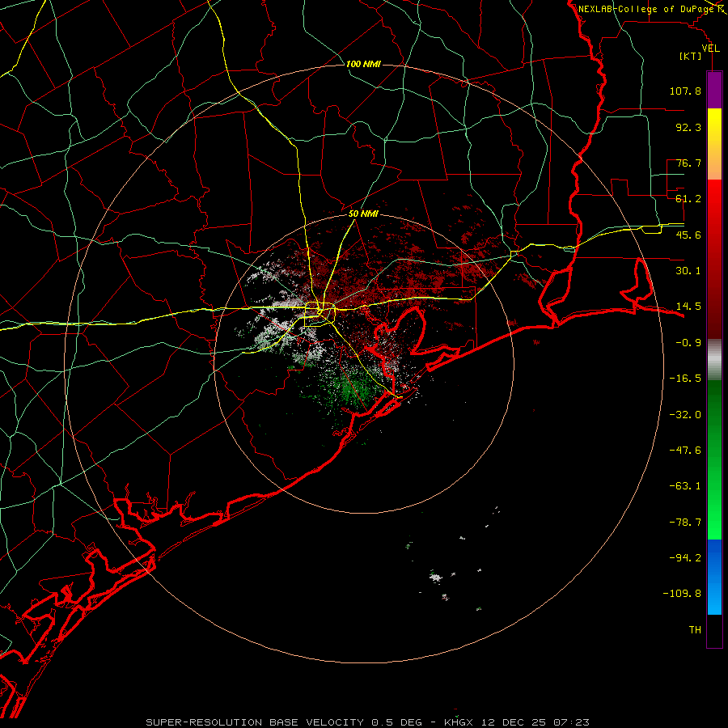Click the 45.6 legend value

tap(688, 235)
